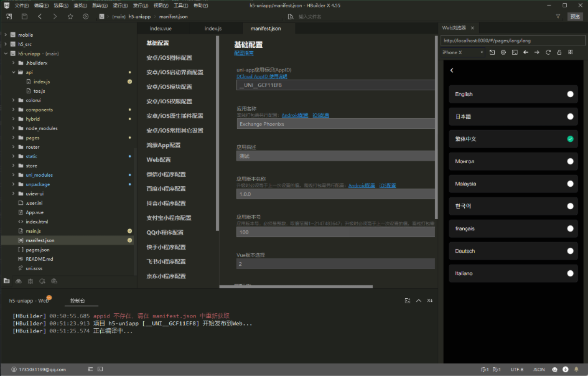Screen dimensions: 588x376
Task: Click the notification bell in status bar
Action: [576, 369]
